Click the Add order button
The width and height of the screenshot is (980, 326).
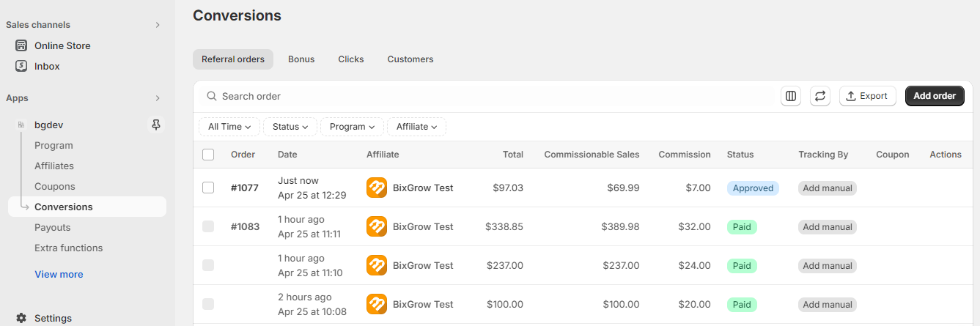(935, 96)
